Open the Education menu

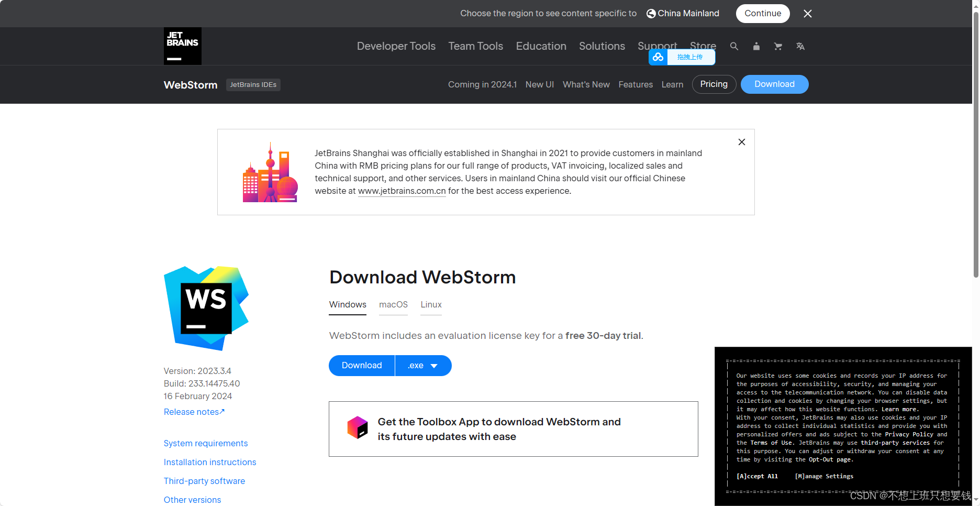(541, 46)
